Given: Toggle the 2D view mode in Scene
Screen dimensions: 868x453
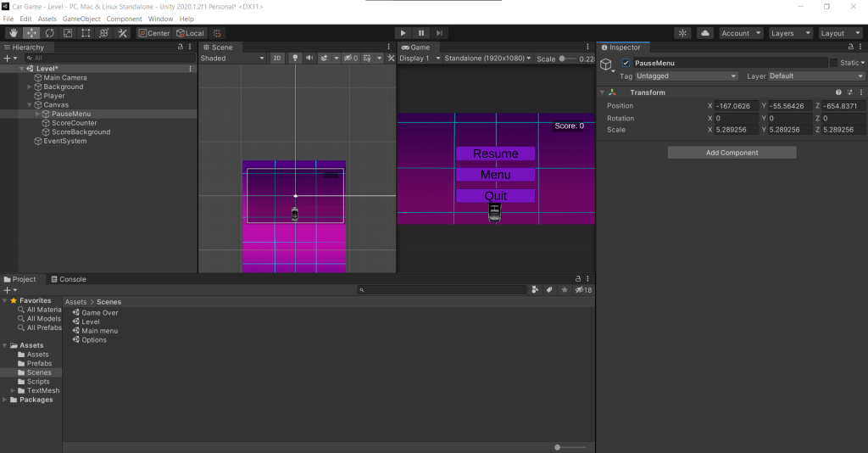Looking at the screenshot, I should click(x=277, y=59).
